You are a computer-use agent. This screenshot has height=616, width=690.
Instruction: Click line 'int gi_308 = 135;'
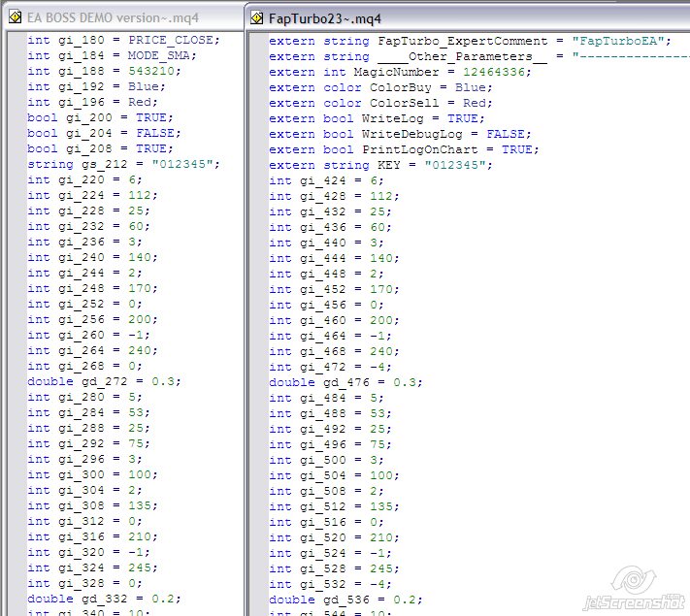[92, 505]
